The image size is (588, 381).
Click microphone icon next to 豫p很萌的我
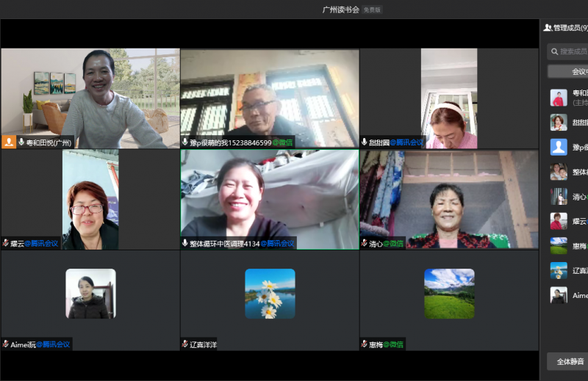(185, 142)
